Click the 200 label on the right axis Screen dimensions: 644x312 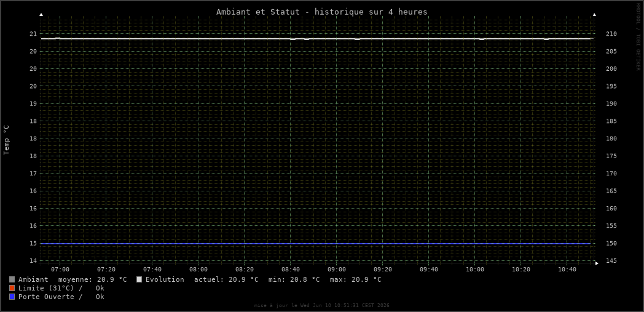[x=611, y=69]
